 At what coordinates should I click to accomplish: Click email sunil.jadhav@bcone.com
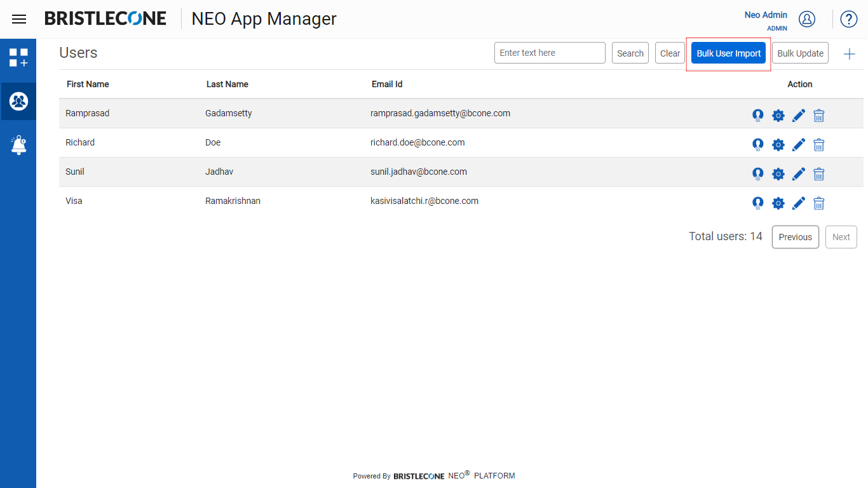[419, 172]
